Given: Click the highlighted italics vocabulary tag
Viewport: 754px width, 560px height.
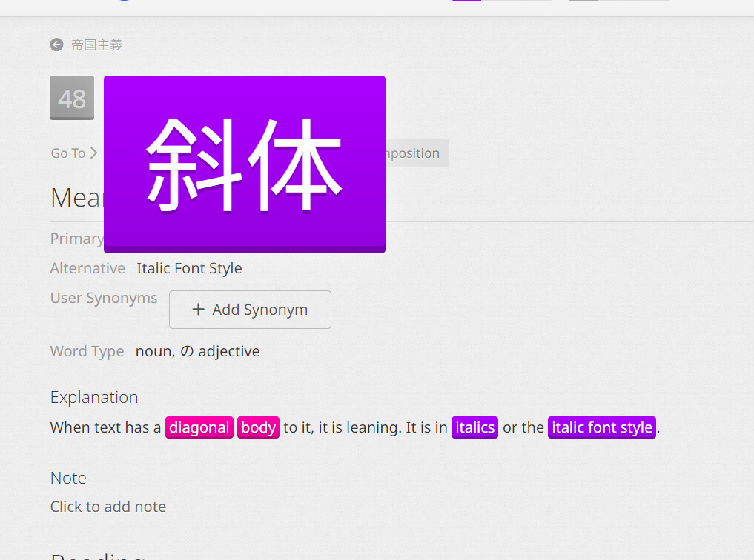Looking at the screenshot, I should tap(474, 427).
